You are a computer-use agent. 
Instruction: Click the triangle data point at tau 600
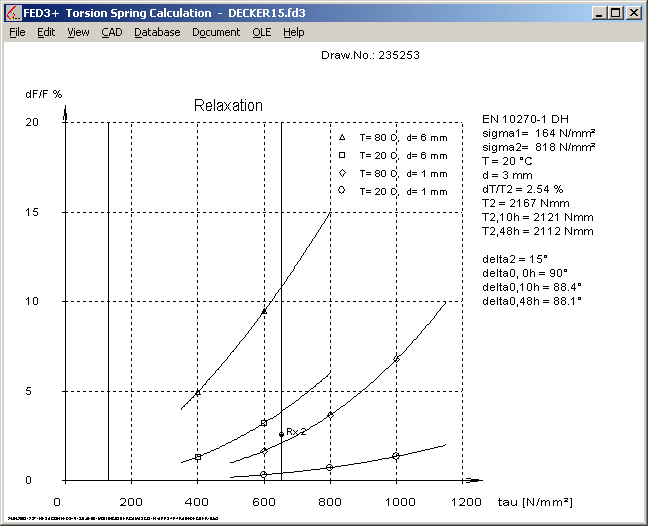[264, 311]
